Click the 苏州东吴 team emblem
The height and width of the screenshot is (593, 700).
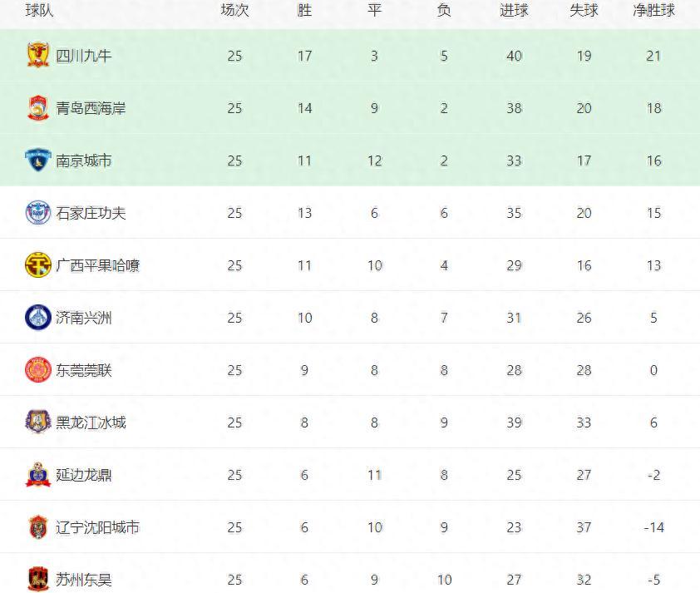[x=38, y=579]
